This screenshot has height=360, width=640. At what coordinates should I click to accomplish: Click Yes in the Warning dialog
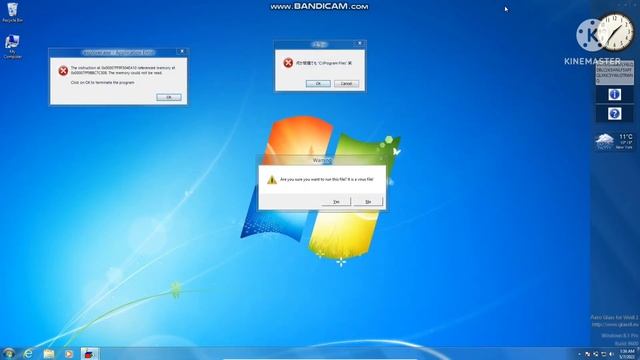click(336, 202)
